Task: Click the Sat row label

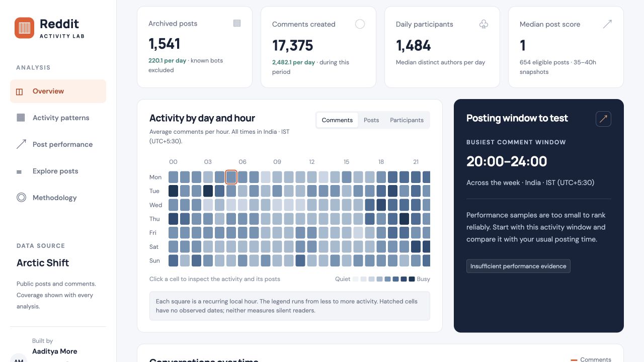Action: click(154, 246)
